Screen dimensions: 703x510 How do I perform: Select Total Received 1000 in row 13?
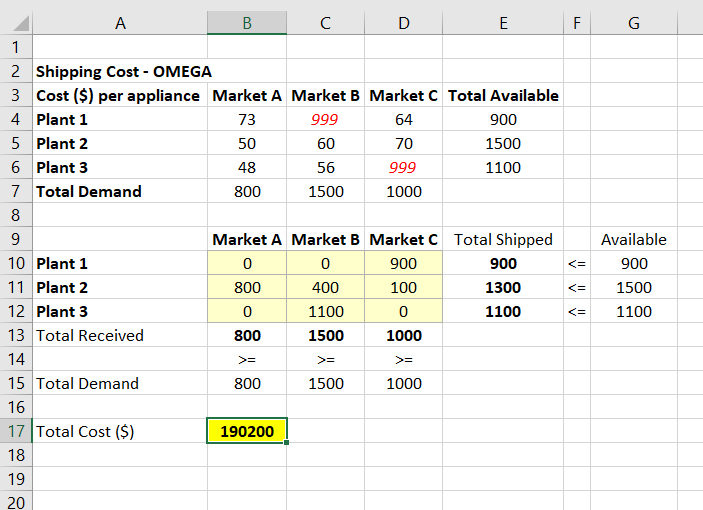tap(404, 335)
